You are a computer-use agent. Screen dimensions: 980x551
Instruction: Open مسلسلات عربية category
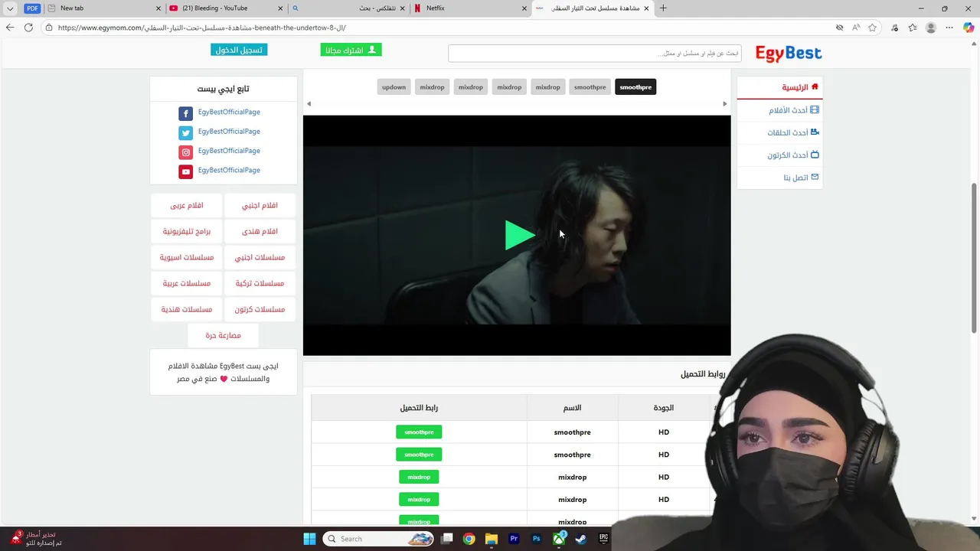187,283
